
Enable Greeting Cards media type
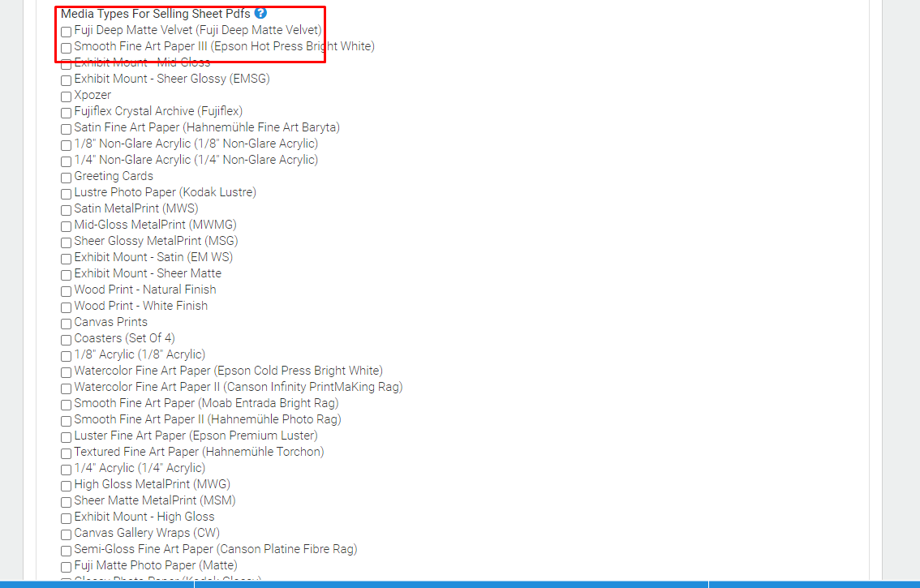[67, 178]
